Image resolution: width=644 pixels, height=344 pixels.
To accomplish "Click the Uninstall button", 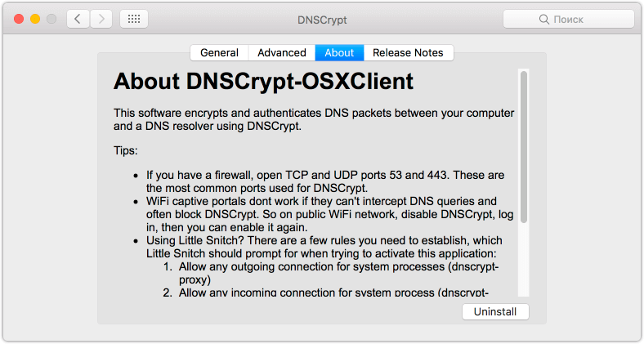I will (x=495, y=311).
